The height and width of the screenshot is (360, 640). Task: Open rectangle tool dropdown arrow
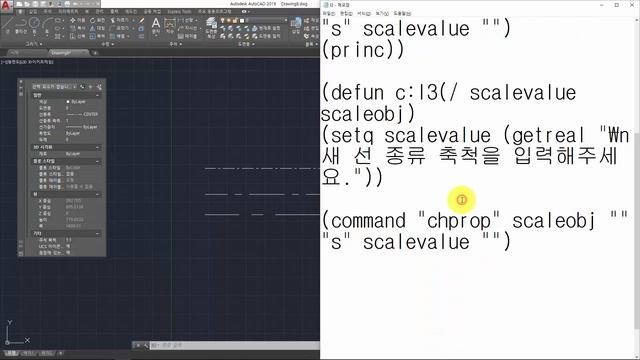click(63, 20)
